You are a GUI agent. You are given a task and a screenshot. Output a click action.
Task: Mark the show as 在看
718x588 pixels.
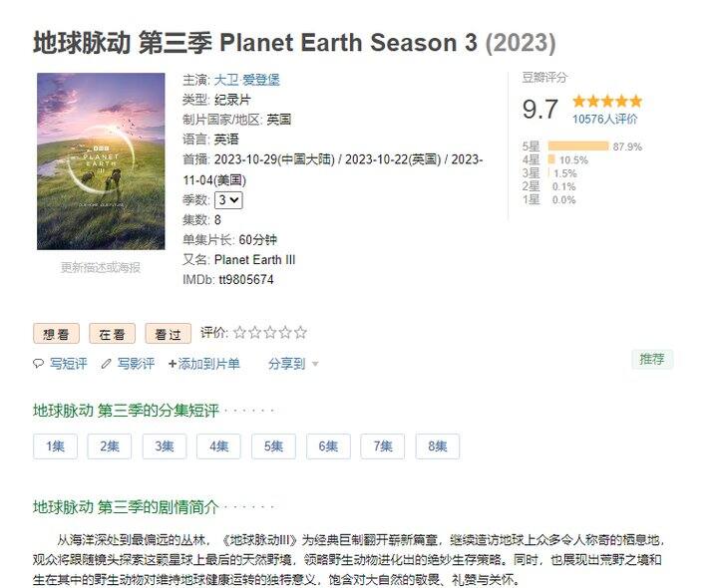112,334
